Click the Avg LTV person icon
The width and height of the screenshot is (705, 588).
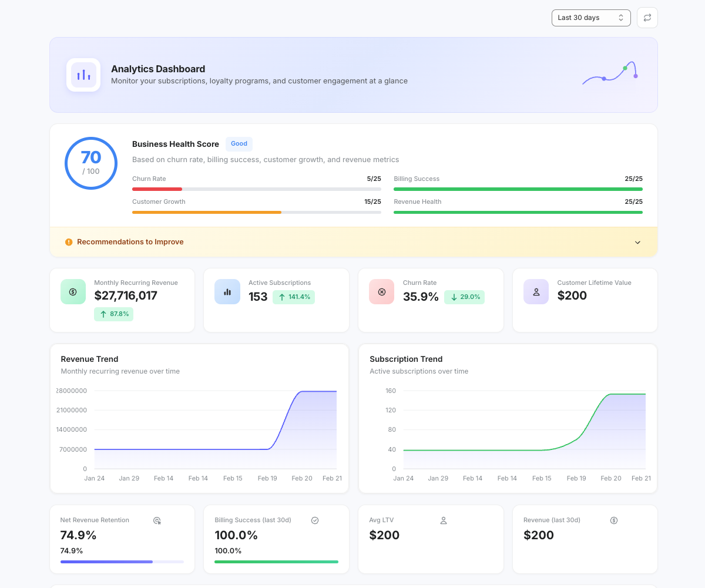(x=444, y=520)
